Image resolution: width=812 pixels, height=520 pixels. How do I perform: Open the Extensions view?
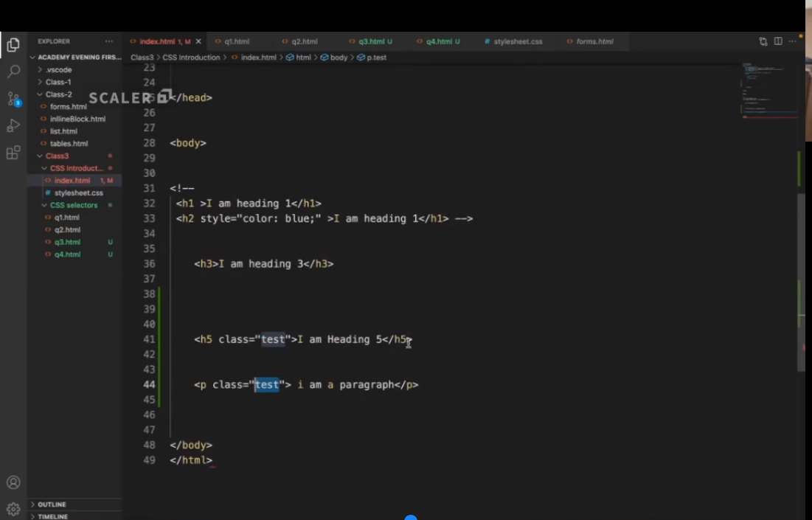[13, 153]
